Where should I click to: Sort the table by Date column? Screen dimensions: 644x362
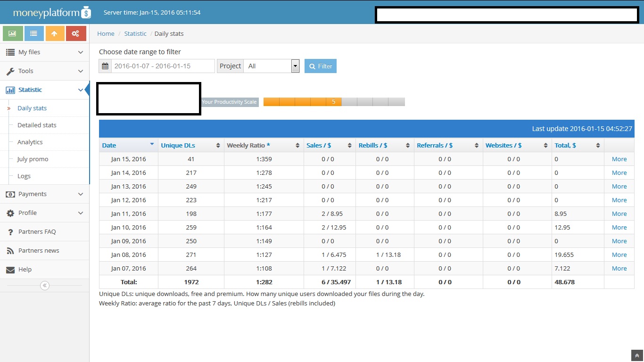[x=129, y=145]
